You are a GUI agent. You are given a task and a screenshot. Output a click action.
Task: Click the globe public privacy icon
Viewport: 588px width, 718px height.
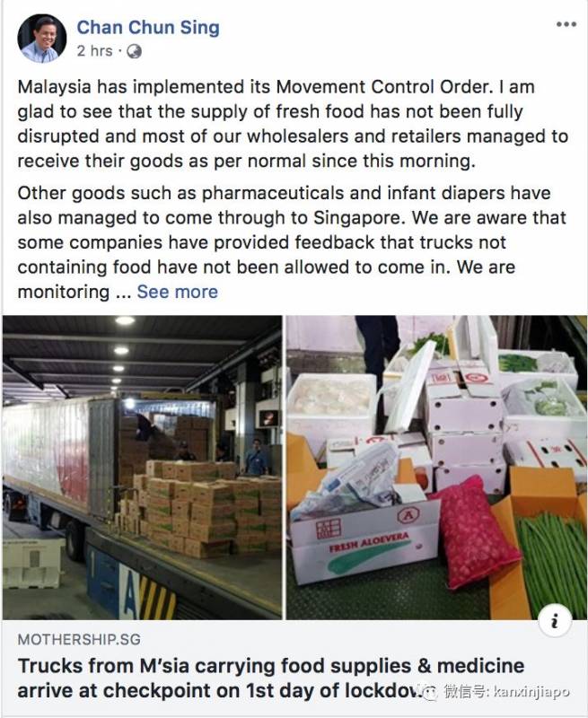coord(134,51)
